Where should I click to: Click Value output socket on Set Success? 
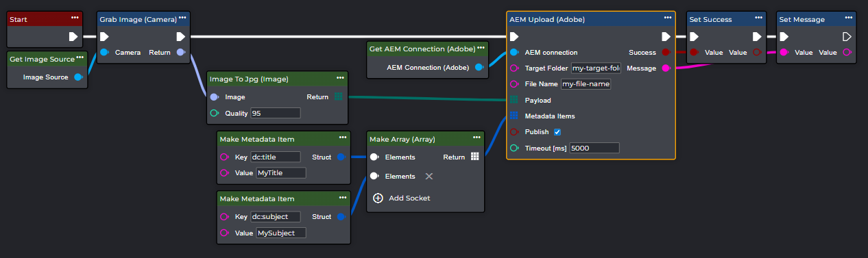point(757,52)
